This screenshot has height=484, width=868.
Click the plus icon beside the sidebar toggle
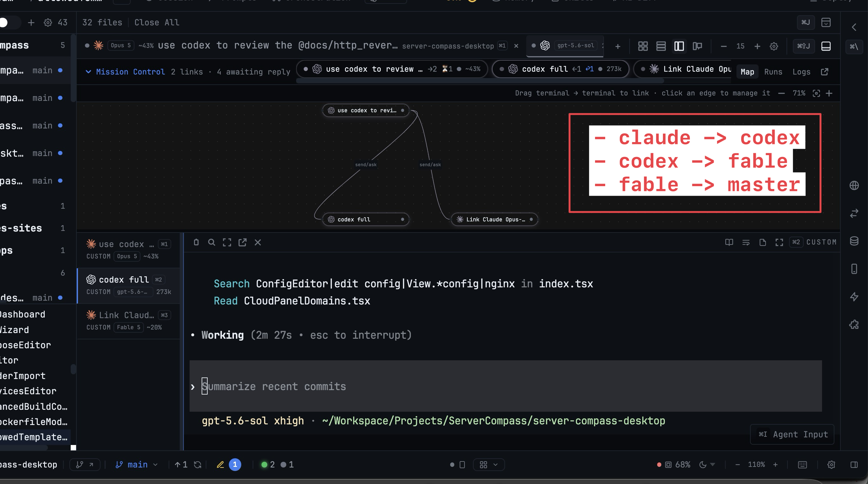pos(31,23)
